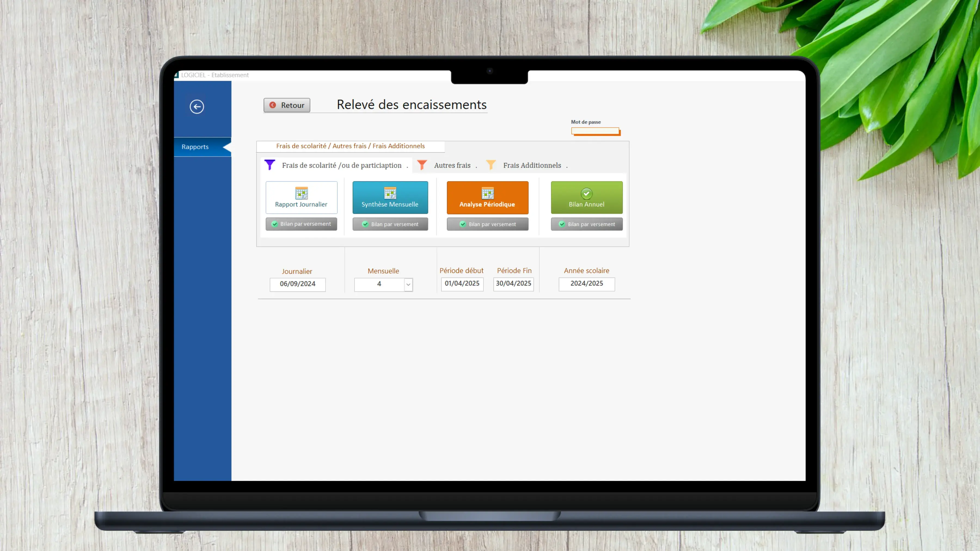The height and width of the screenshot is (551, 980).
Task: Click the Période début date field
Action: click(462, 284)
